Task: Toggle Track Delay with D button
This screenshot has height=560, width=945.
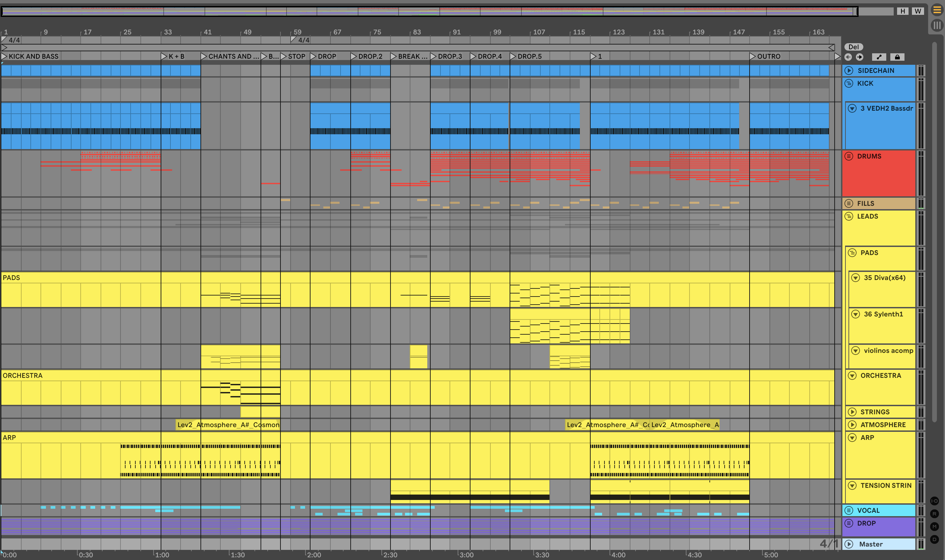Action: pyautogui.click(x=935, y=539)
